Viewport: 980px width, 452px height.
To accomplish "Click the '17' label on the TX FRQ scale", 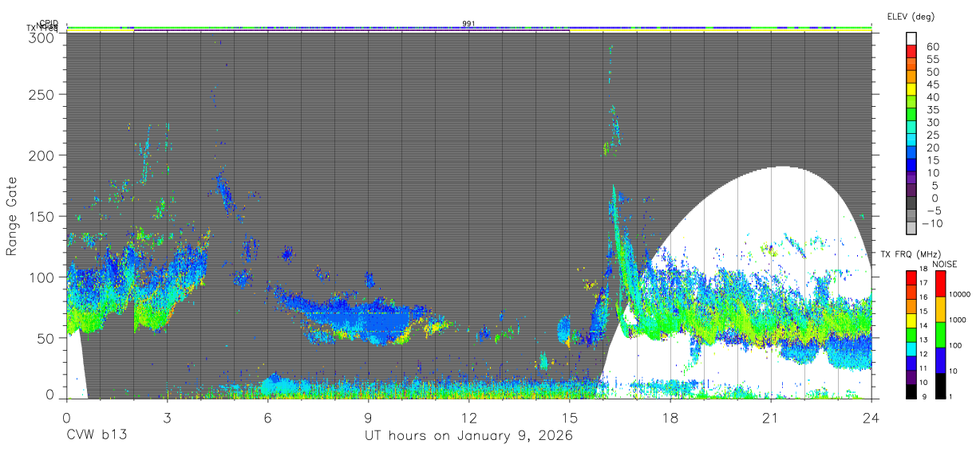I will click(923, 282).
